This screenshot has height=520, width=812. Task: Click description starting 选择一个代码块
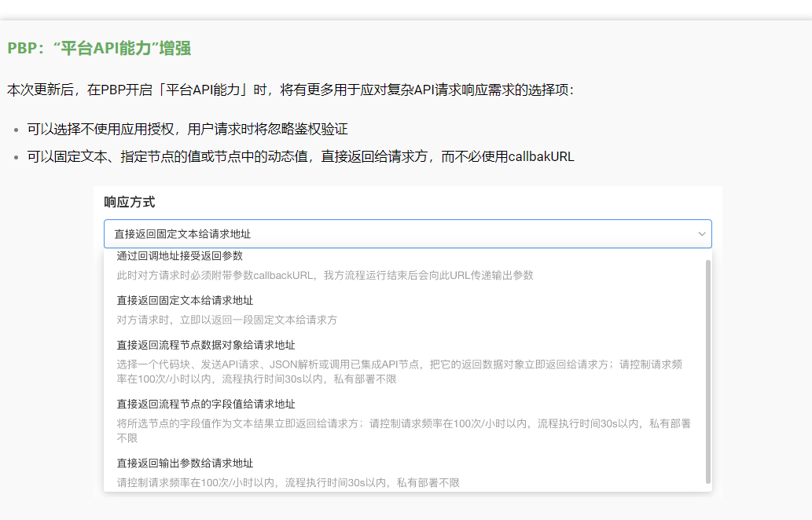coord(399,372)
